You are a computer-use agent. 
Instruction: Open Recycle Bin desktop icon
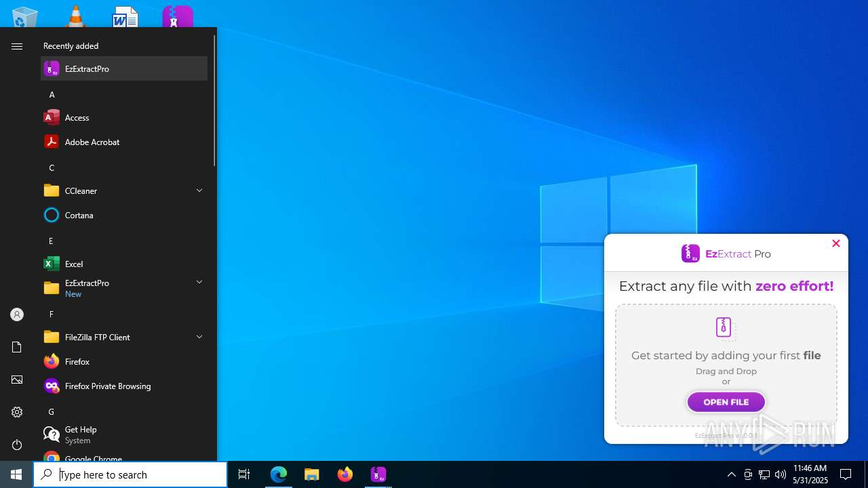click(x=25, y=16)
